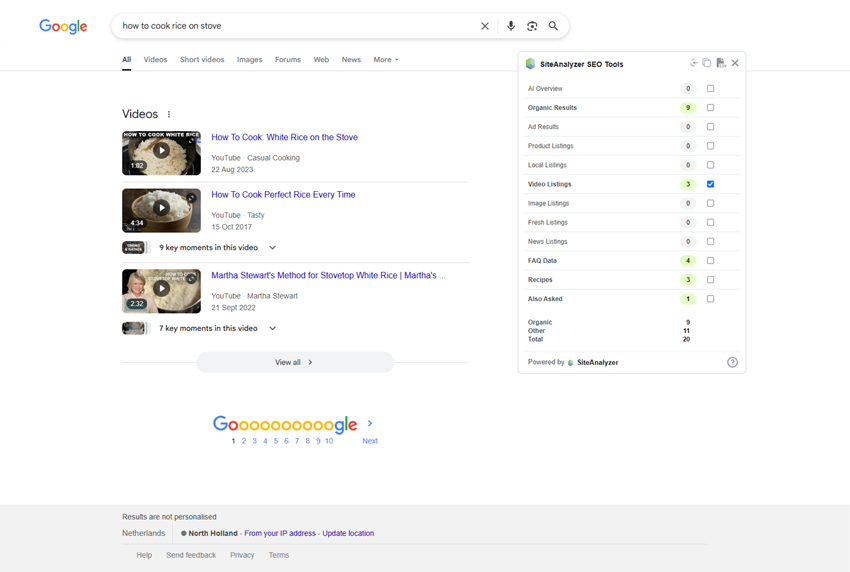Open the Update location link
The image size is (850, 572).
point(348,534)
